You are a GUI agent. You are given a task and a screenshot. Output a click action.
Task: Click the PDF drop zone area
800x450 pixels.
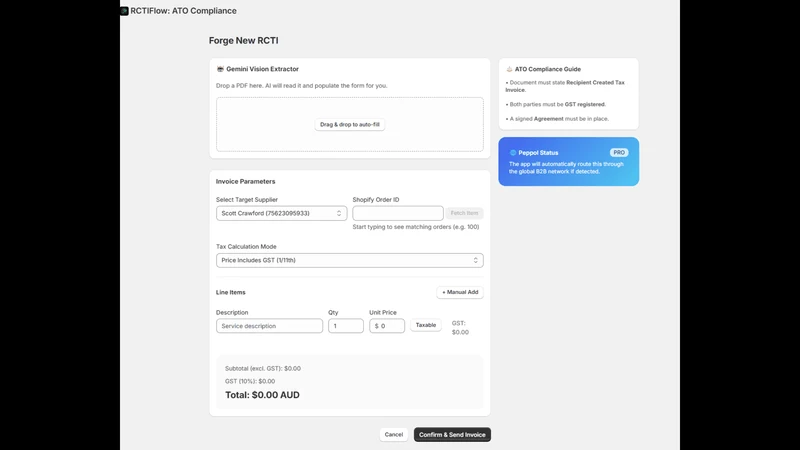click(x=349, y=124)
